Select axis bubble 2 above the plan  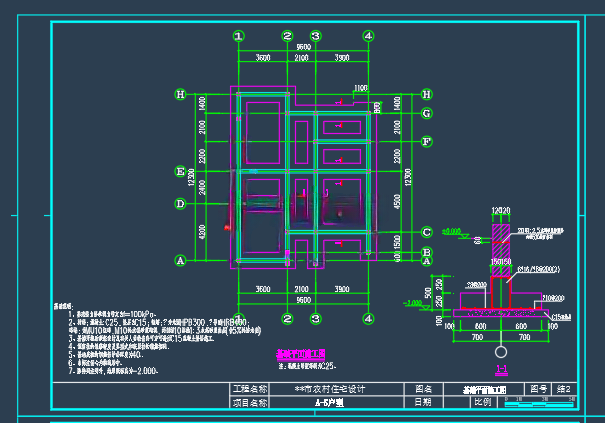point(287,36)
